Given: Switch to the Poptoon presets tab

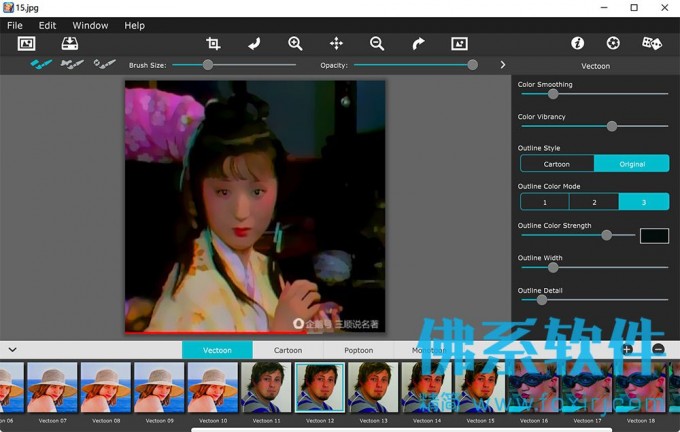Looking at the screenshot, I should pyautogui.click(x=359, y=350).
